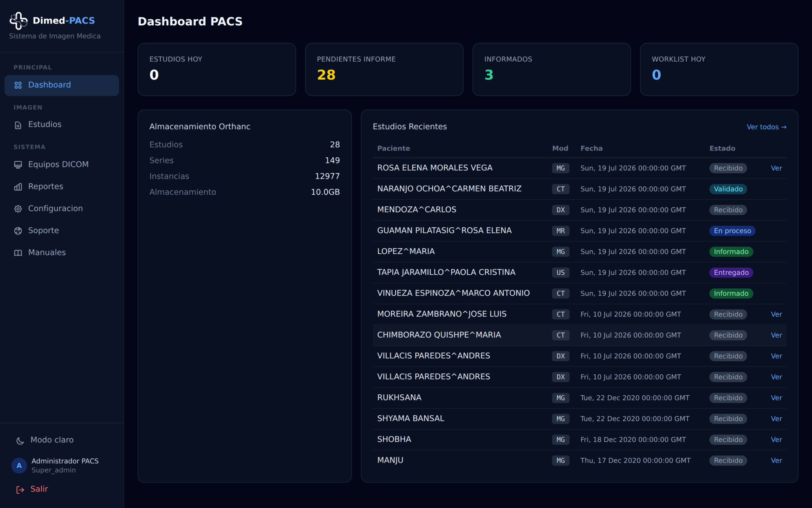Click the Configuracion gear icon

(x=18, y=209)
